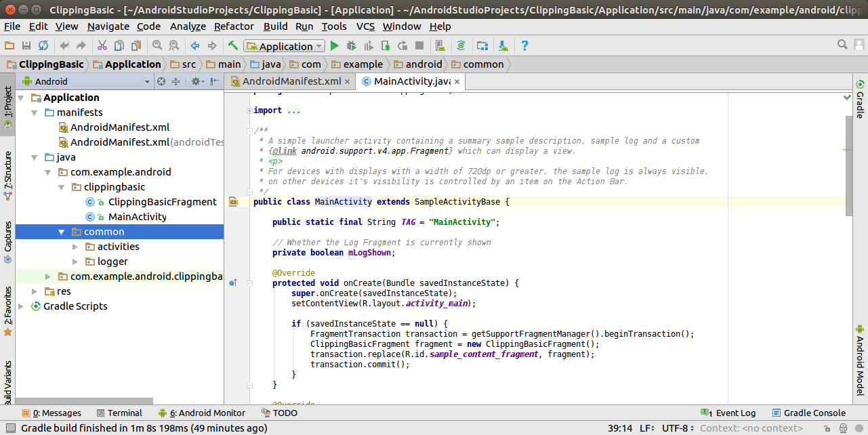
Task: Click the Stop square icon
Action: 419,45
